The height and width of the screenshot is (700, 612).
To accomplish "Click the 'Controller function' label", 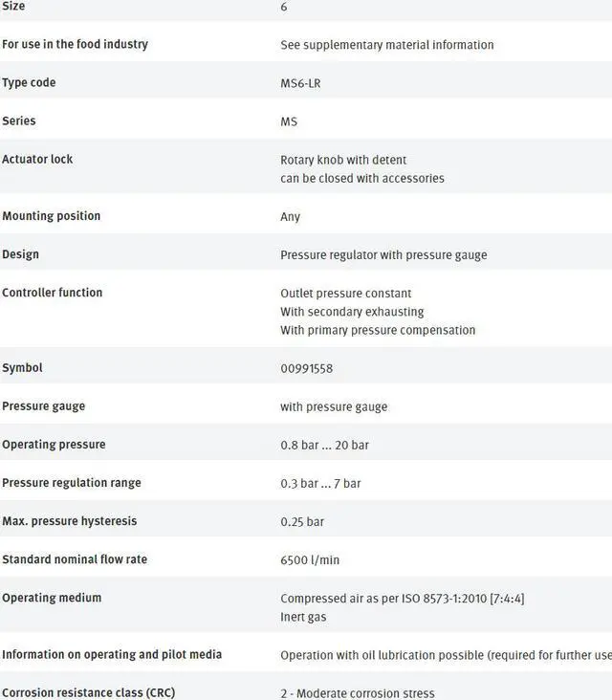I will point(52,293).
